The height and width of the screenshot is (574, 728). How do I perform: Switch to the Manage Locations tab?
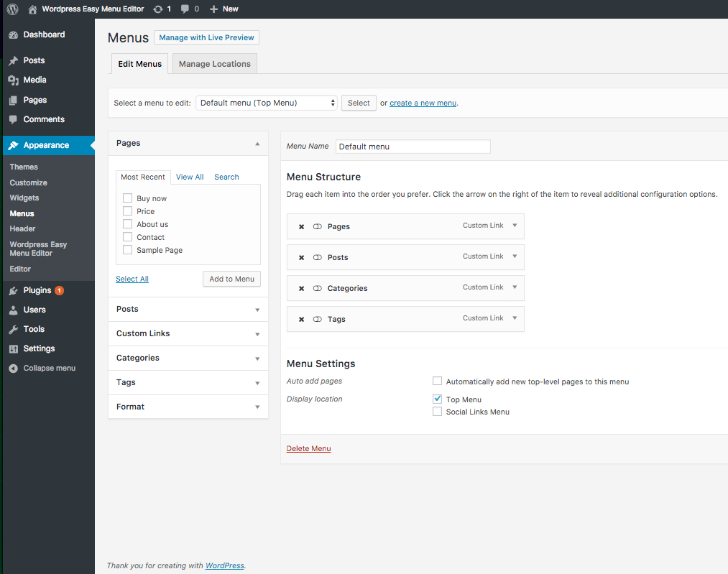click(x=214, y=63)
